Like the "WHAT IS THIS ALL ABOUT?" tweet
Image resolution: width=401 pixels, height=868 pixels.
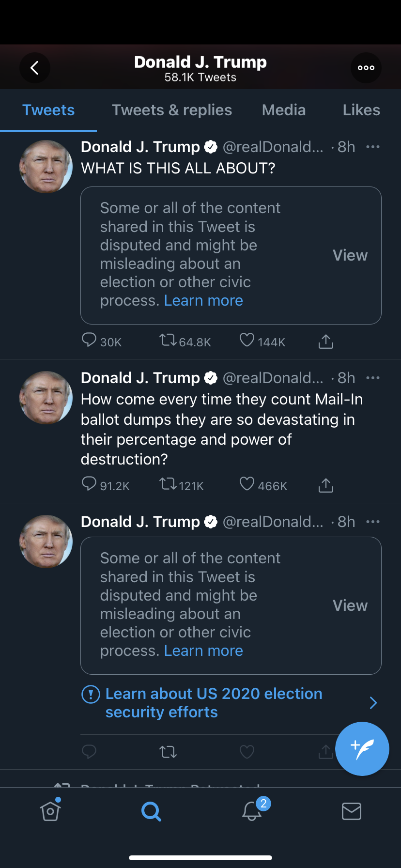point(247,341)
